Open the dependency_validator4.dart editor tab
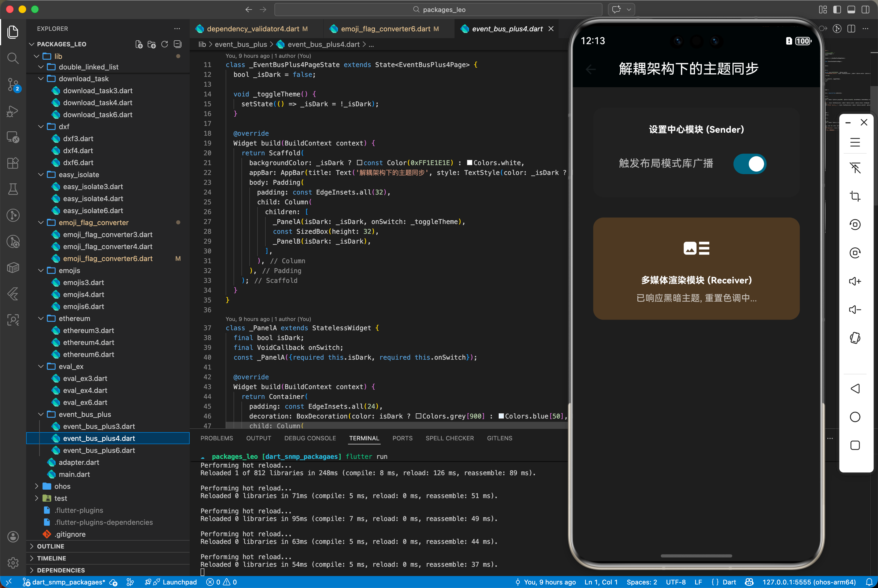Viewport: 878px width, 588px height. [x=253, y=29]
